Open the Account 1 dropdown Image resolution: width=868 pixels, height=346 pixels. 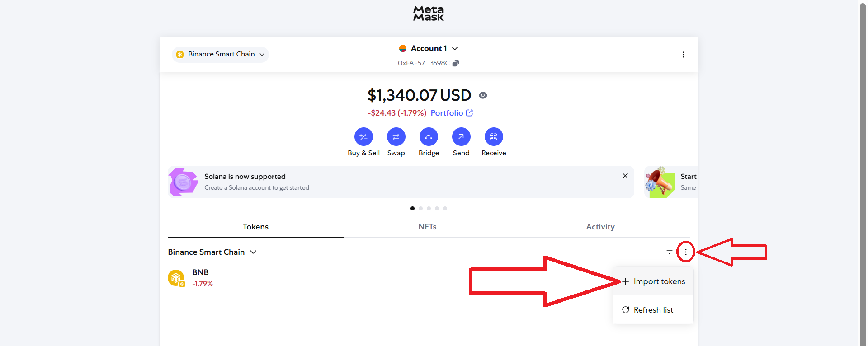click(429, 48)
